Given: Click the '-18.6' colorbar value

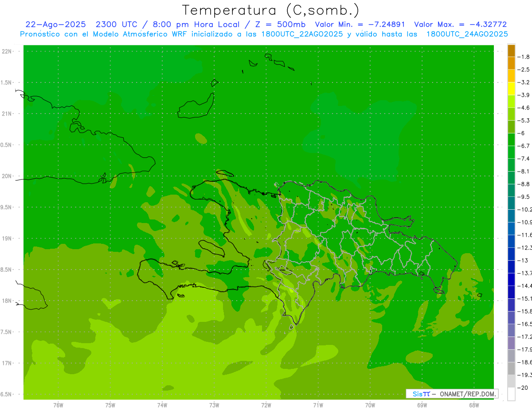Looking at the screenshot, I should tap(525, 362).
